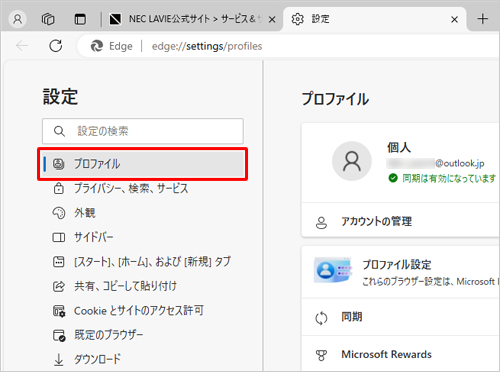Click the green sync checkmark icon

(393, 178)
